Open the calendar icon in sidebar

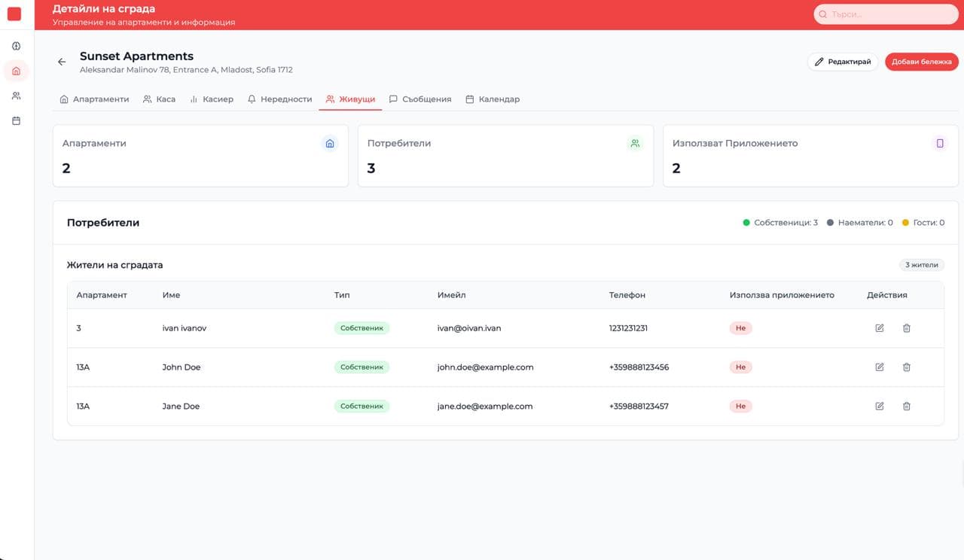pos(17,120)
